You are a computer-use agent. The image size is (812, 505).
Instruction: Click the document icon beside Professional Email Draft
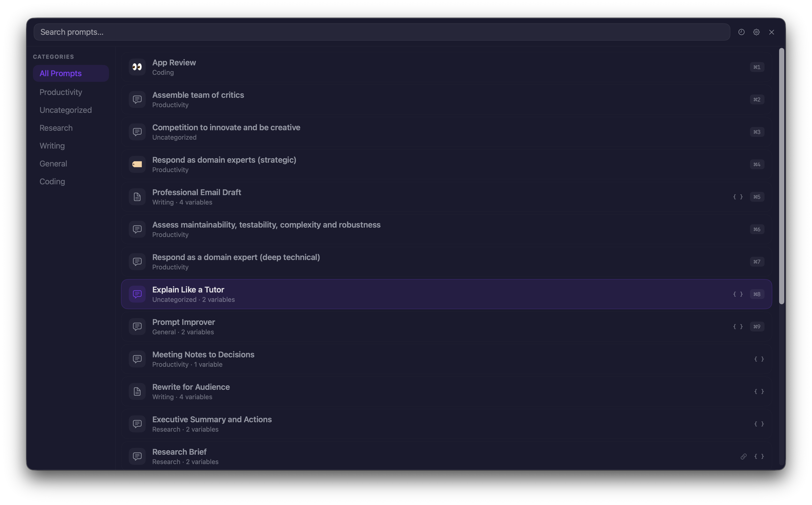[x=137, y=197]
